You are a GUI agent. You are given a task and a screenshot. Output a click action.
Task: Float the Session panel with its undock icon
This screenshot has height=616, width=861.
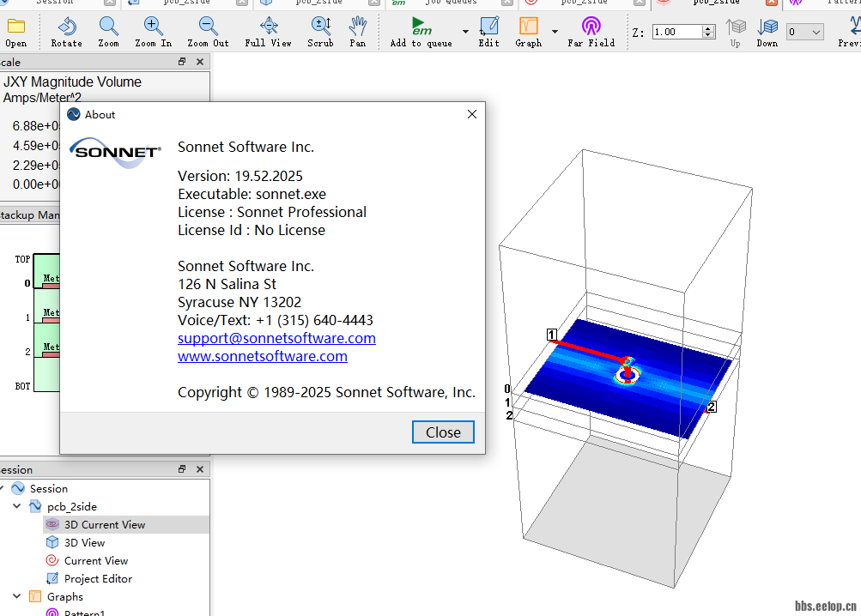(182, 468)
